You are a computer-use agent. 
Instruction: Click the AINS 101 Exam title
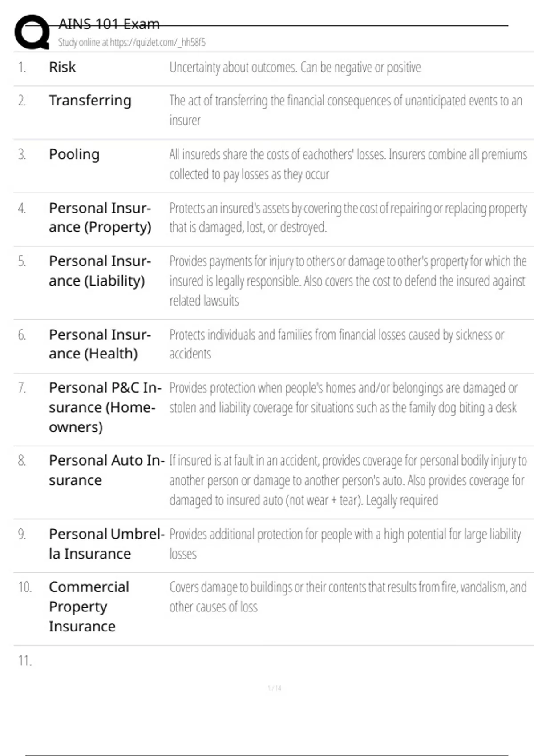[x=109, y=24]
